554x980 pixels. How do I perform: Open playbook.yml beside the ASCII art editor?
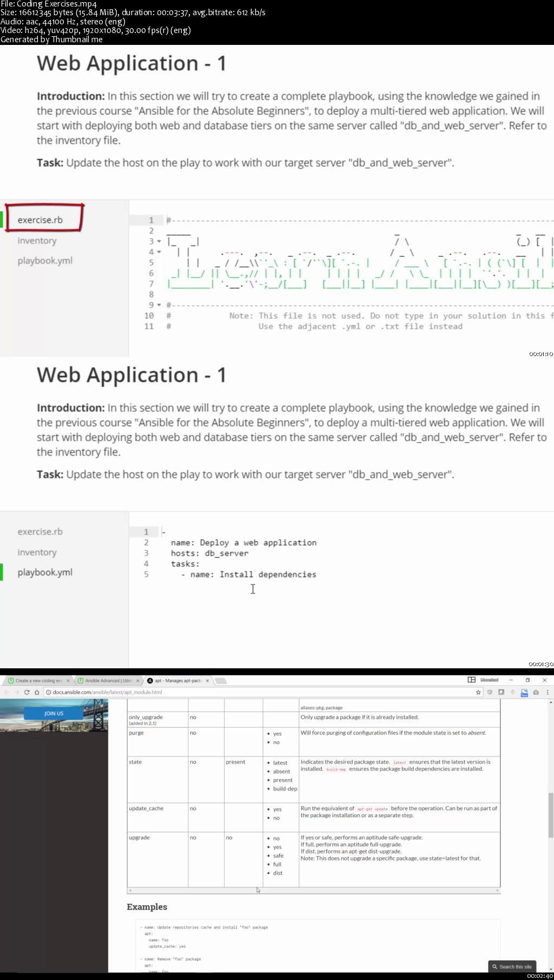click(45, 260)
